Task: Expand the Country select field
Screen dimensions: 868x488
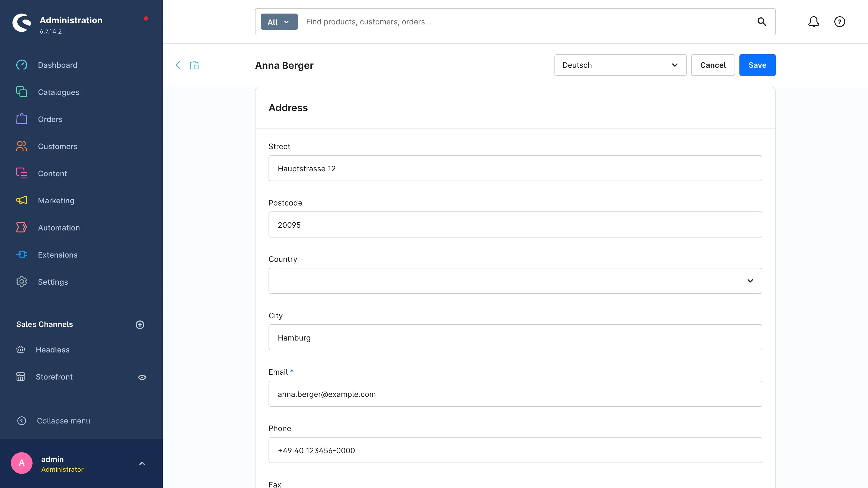Action: [x=515, y=281]
